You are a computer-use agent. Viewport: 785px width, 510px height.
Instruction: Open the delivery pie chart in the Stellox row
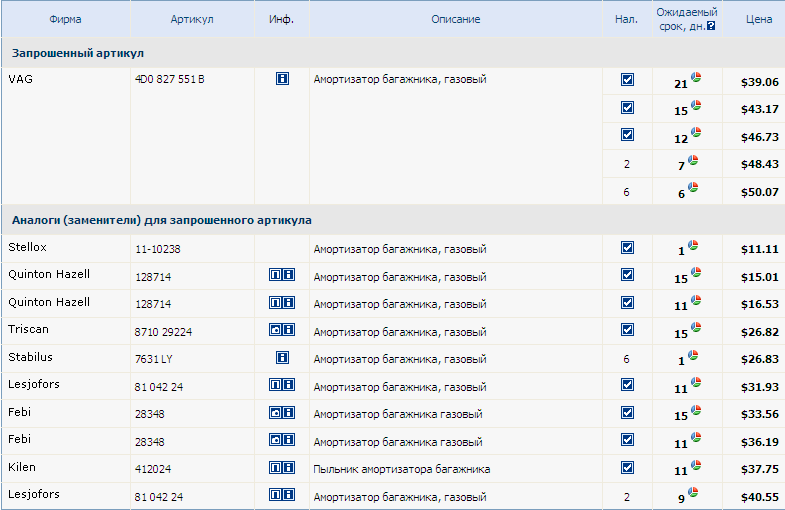coord(693,245)
